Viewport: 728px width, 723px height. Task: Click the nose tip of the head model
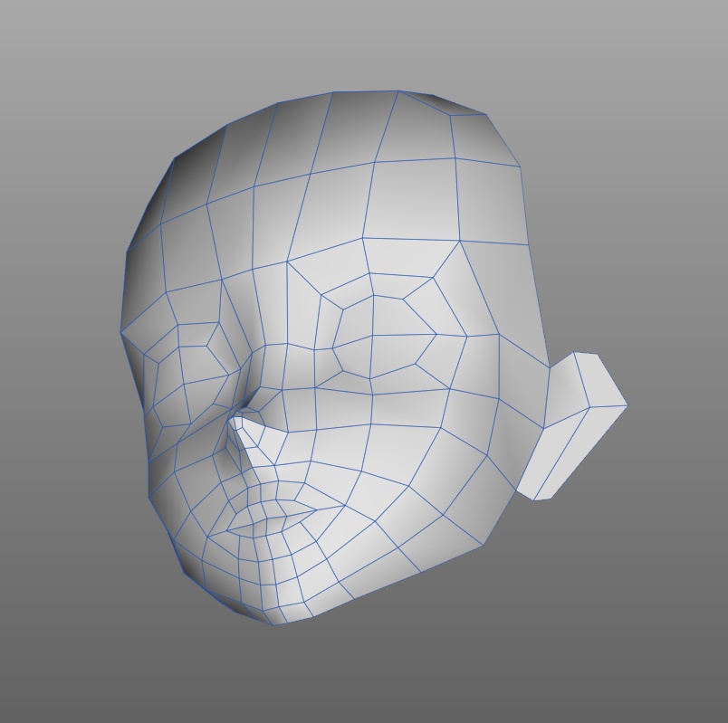(237, 423)
